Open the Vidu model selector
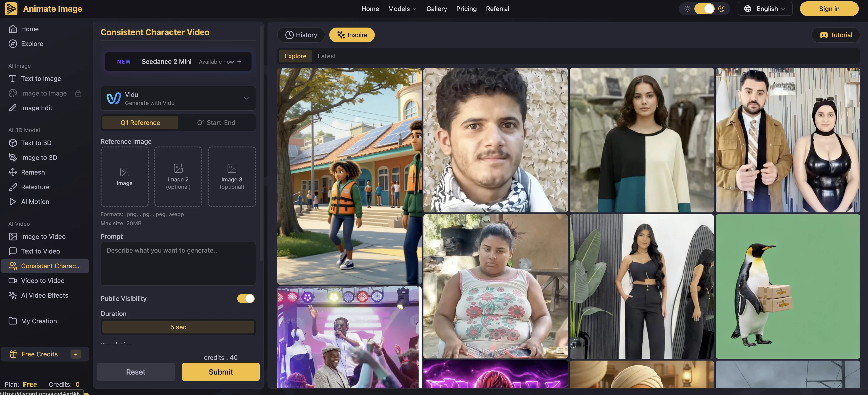868x395 pixels. click(x=178, y=99)
